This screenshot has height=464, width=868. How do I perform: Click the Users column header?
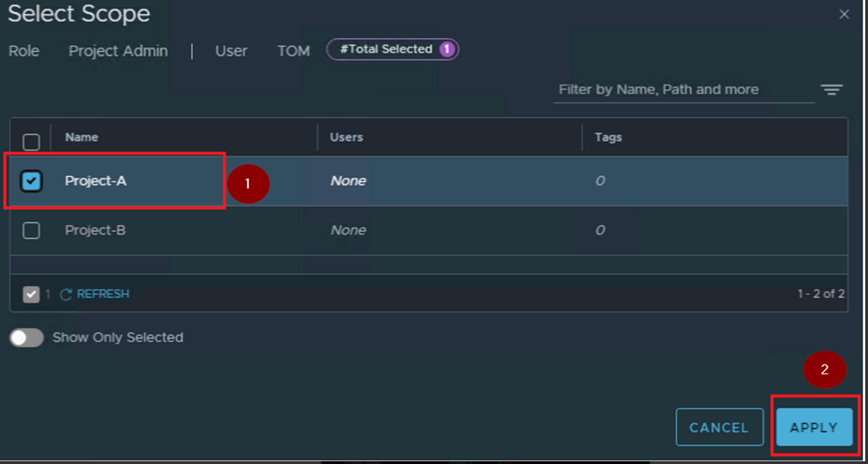click(346, 137)
